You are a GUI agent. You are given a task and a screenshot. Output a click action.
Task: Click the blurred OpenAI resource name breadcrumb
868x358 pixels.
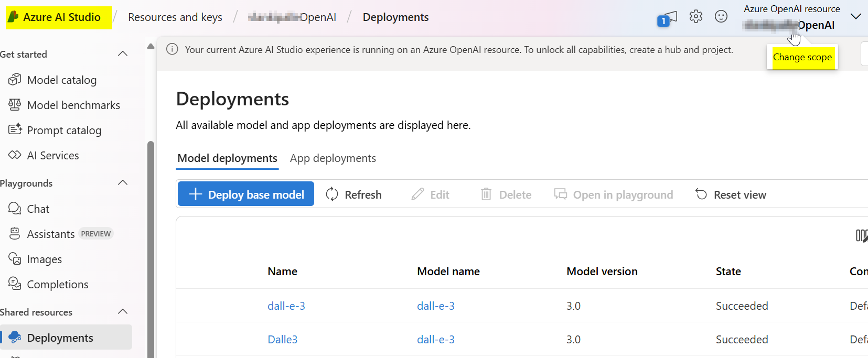[292, 17]
